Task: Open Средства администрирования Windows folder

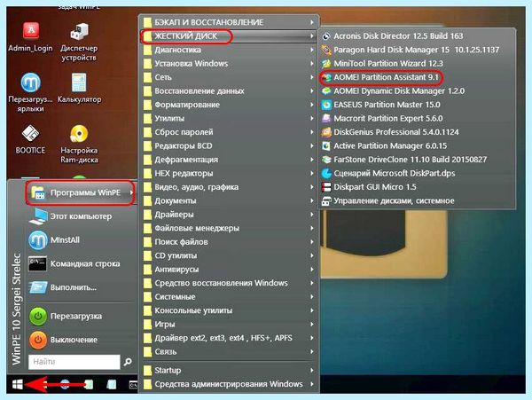Action: click(229, 384)
